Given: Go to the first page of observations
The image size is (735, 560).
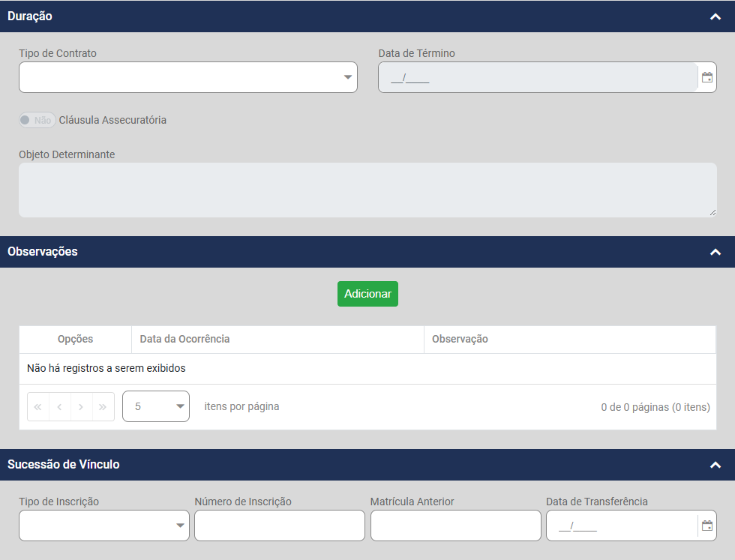Looking at the screenshot, I should pos(38,407).
